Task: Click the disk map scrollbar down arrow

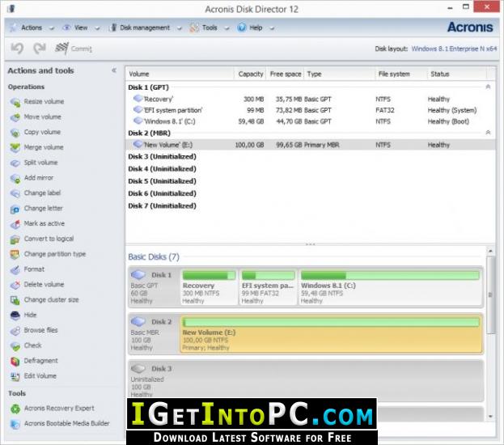Action: click(490, 417)
